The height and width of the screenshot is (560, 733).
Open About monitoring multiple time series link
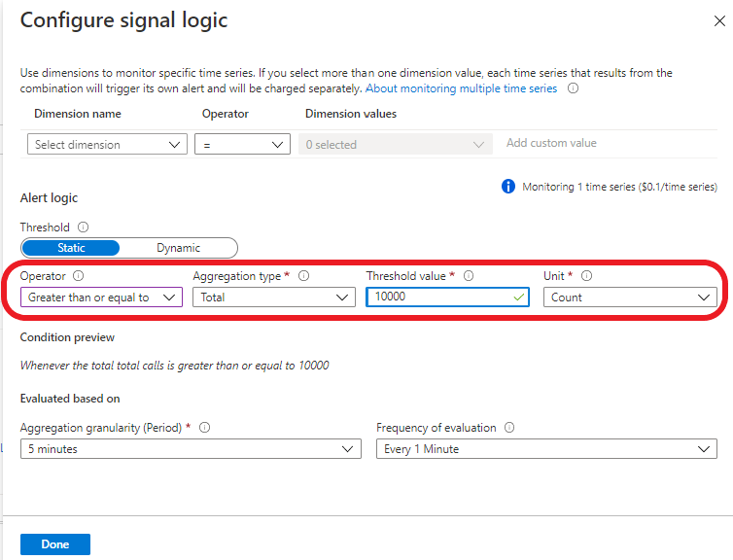coord(462,88)
